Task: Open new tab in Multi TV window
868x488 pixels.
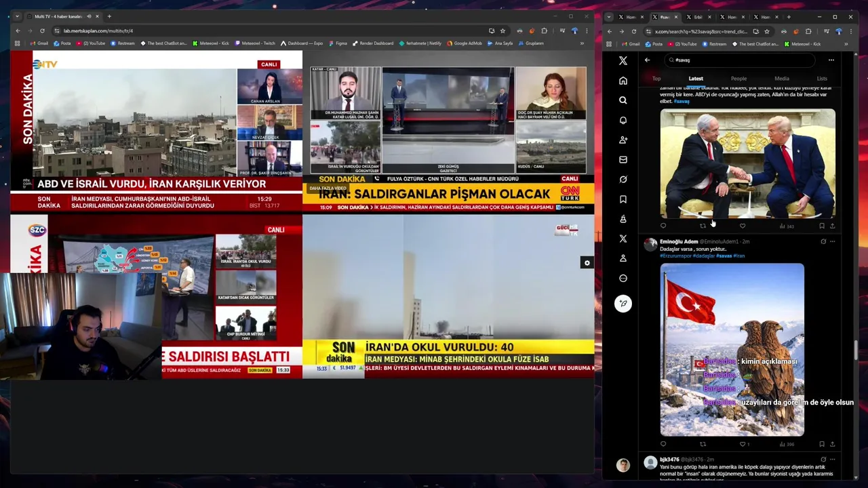Action: click(x=109, y=16)
